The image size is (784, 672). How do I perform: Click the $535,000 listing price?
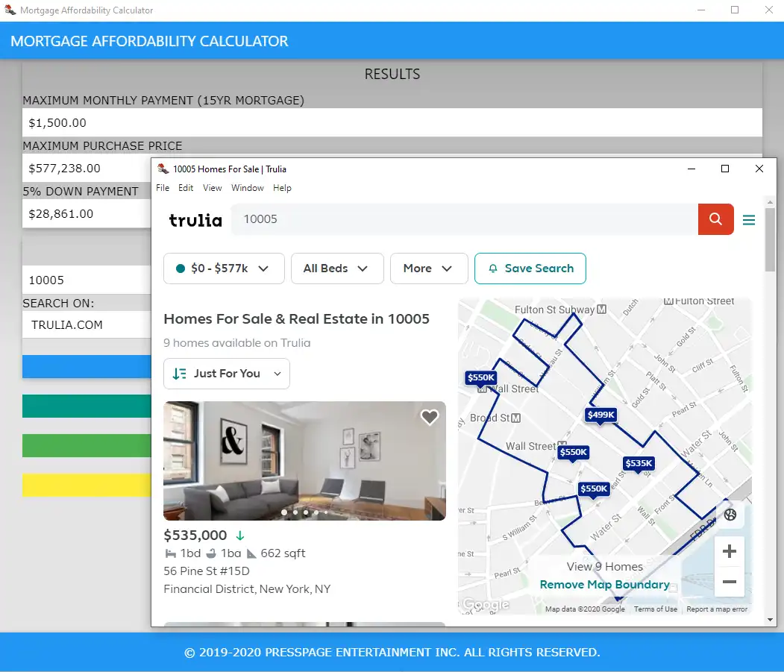click(x=195, y=536)
